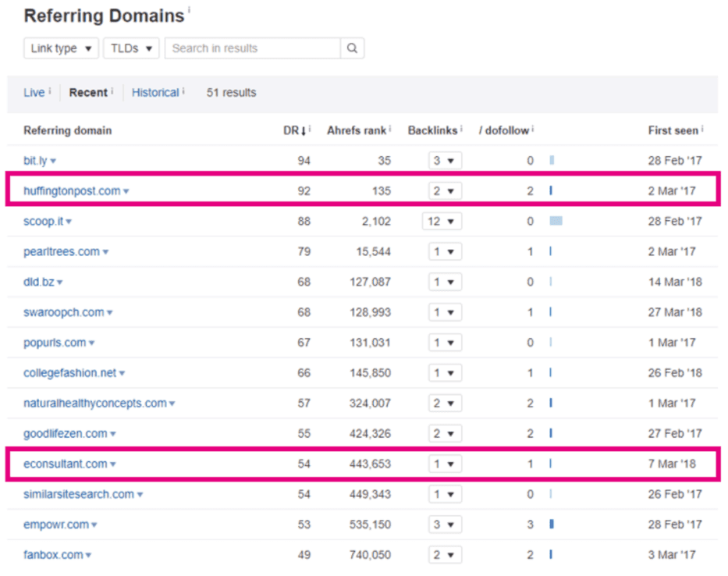Expand the arrow next to goodlifezen.com

point(113,434)
